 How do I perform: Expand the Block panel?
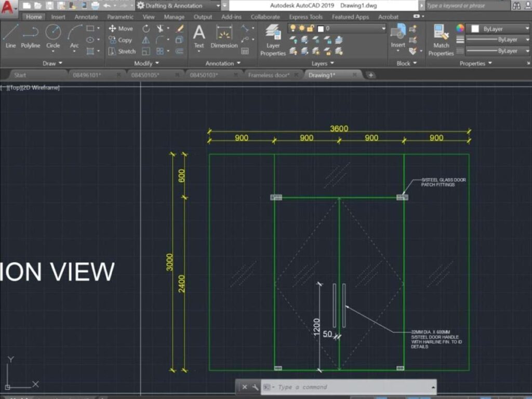[406, 63]
